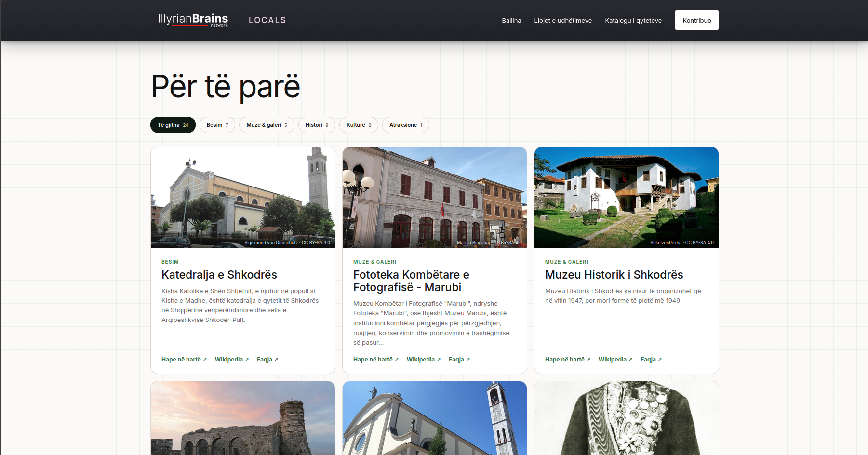The height and width of the screenshot is (455, 868).
Task: Go to Ballina in the navigation
Action: [x=511, y=20]
